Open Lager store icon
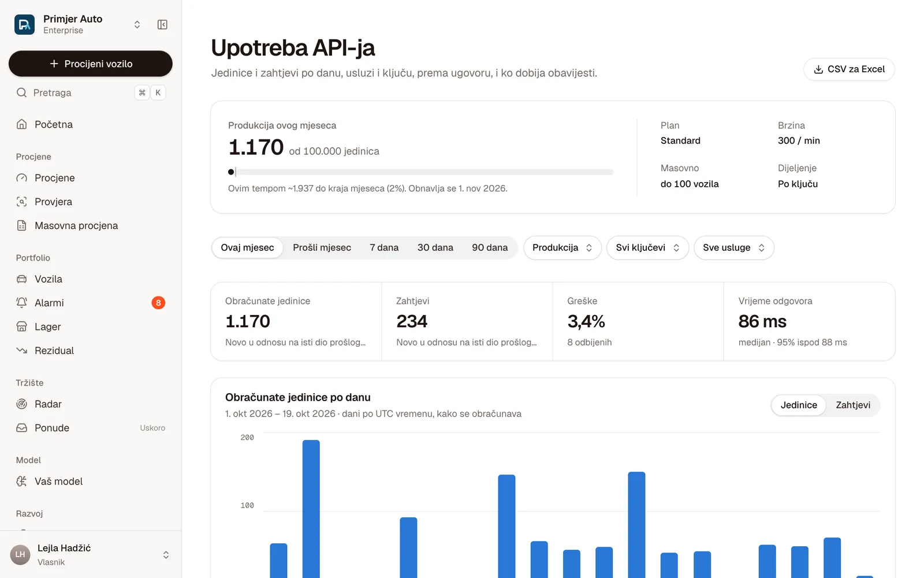The width and height of the screenshot is (924, 578). point(22,327)
